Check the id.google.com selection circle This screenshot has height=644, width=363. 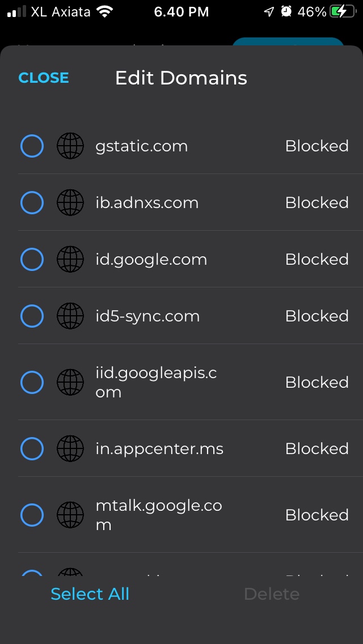(x=32, y=260)
